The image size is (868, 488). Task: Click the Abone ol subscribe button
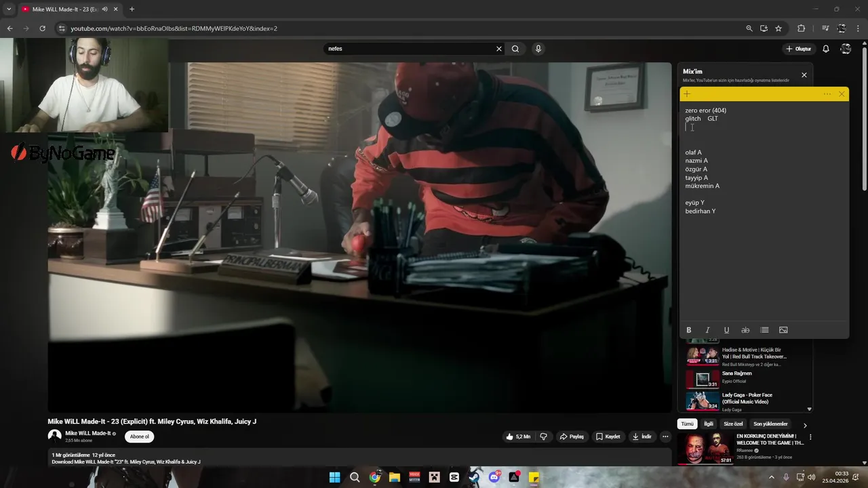[x=139, y=436]
